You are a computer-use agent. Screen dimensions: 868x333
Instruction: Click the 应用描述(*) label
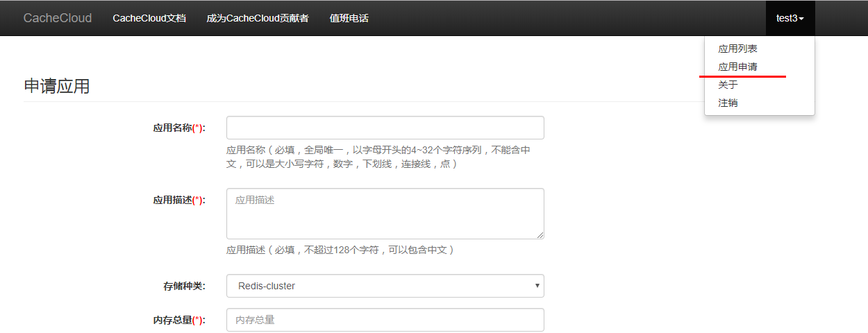tap(179, 200)
